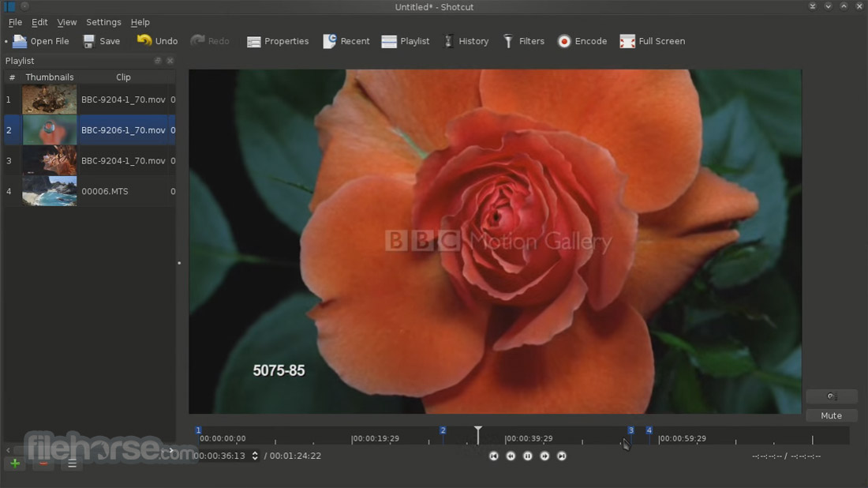This screenshot has width=868, height=488.
Task: Click thumbnail of playlist row 3
Action: (49, 160)
